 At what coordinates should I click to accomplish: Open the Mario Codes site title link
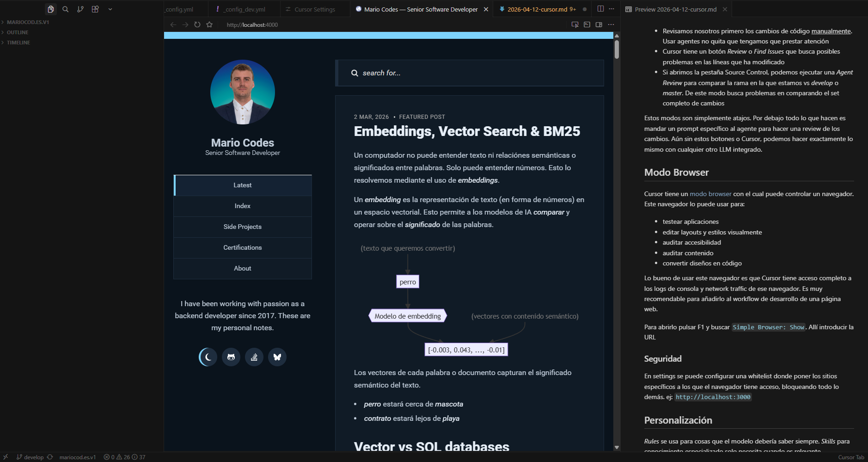coord(243,143)
